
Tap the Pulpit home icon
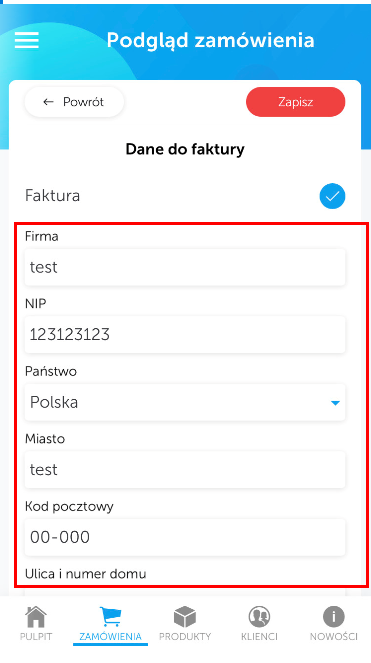(36, 617)
